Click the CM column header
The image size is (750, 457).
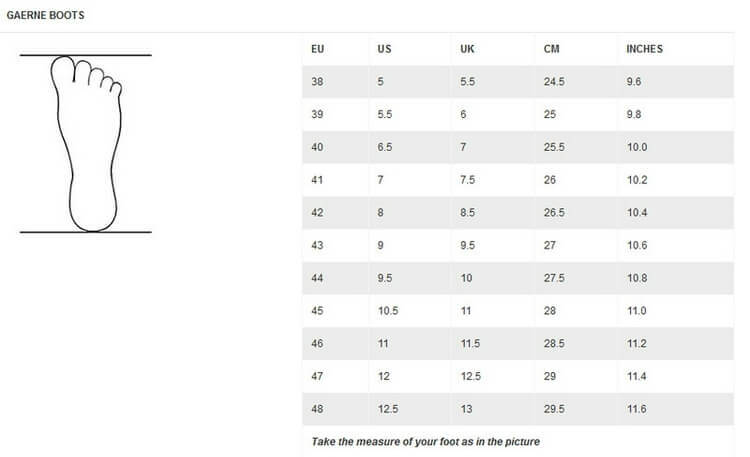551,49
